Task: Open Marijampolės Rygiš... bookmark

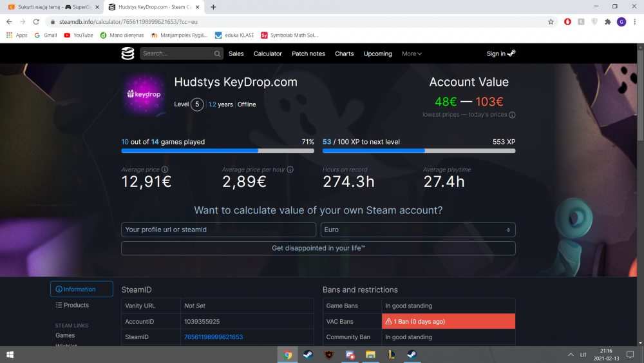Action: (180, 35)
